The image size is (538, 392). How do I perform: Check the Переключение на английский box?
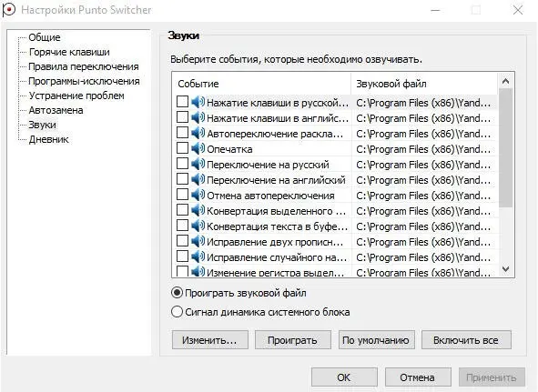point(182,178)
